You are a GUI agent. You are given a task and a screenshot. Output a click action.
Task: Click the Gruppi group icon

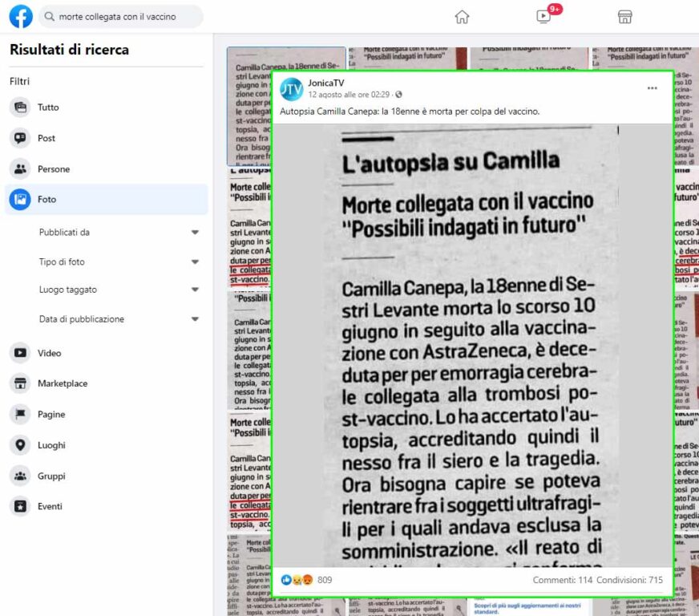[x=20, y=476]
